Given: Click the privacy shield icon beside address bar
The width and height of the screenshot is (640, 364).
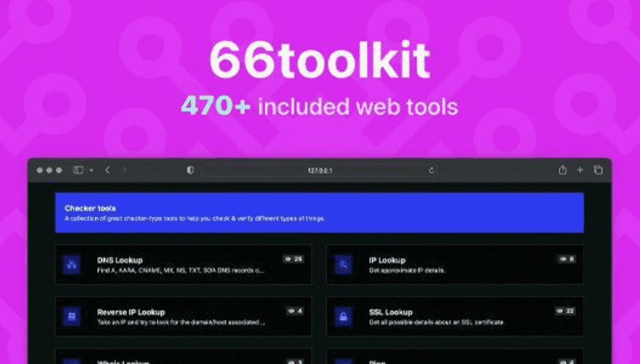Looking at the screenshot, I should coord(190,170).
